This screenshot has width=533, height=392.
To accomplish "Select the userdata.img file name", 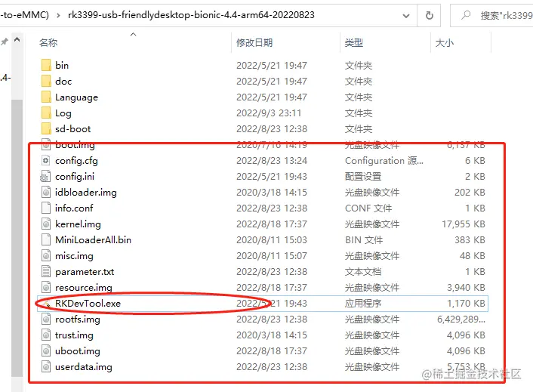I will tap(84, 367).
